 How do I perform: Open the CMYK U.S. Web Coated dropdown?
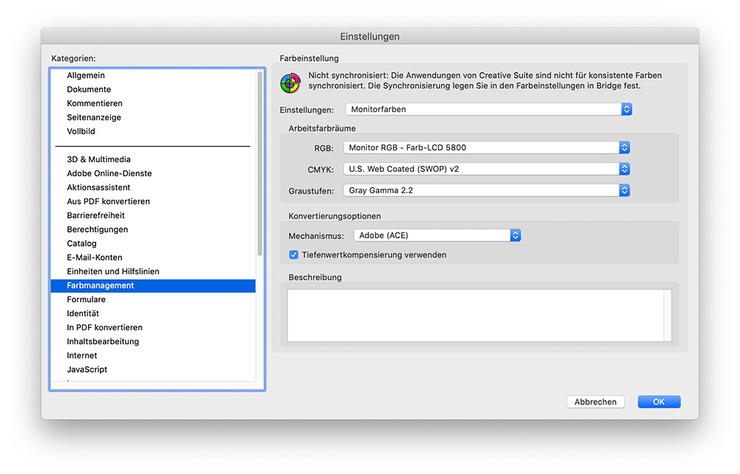487,169
